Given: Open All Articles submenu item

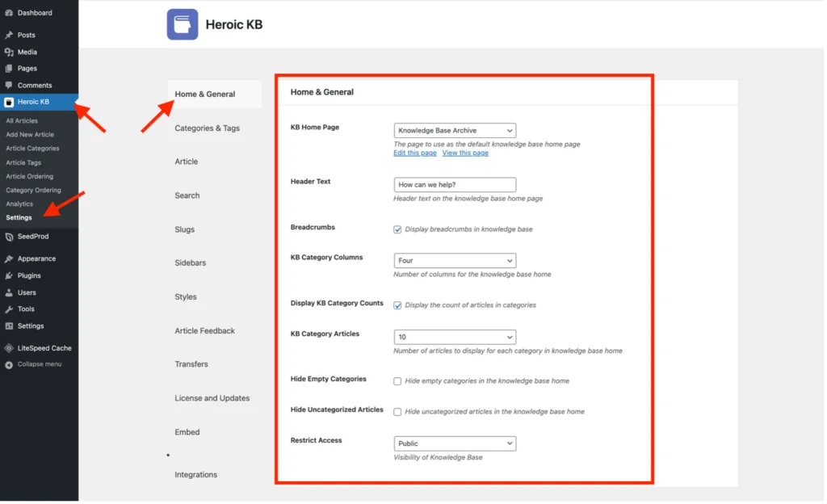Looking at the screenshot, I should tap(22, 121).
